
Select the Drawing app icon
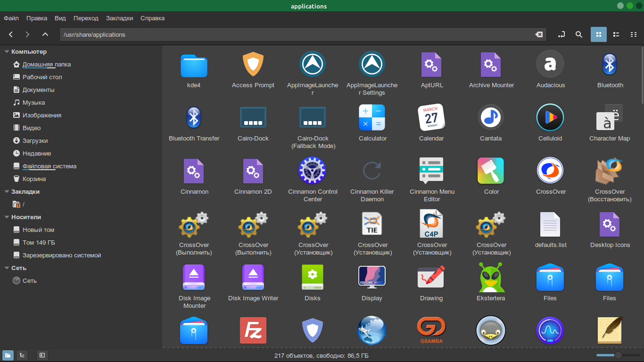coord(431,277)
